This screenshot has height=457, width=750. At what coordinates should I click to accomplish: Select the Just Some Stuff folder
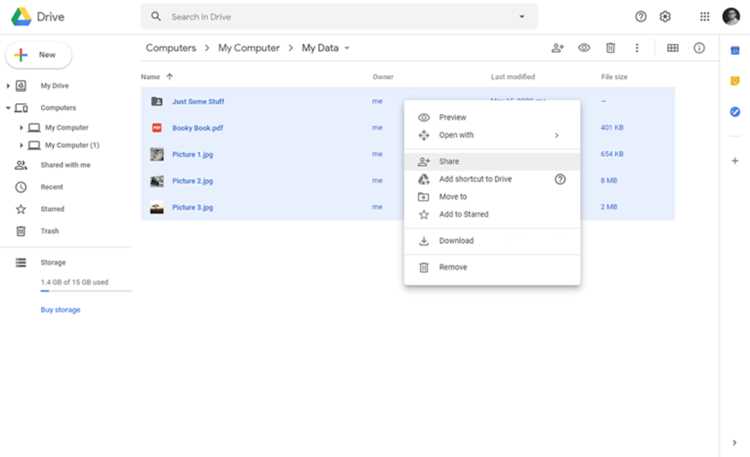pyautogui.click(x=198, y=101)
